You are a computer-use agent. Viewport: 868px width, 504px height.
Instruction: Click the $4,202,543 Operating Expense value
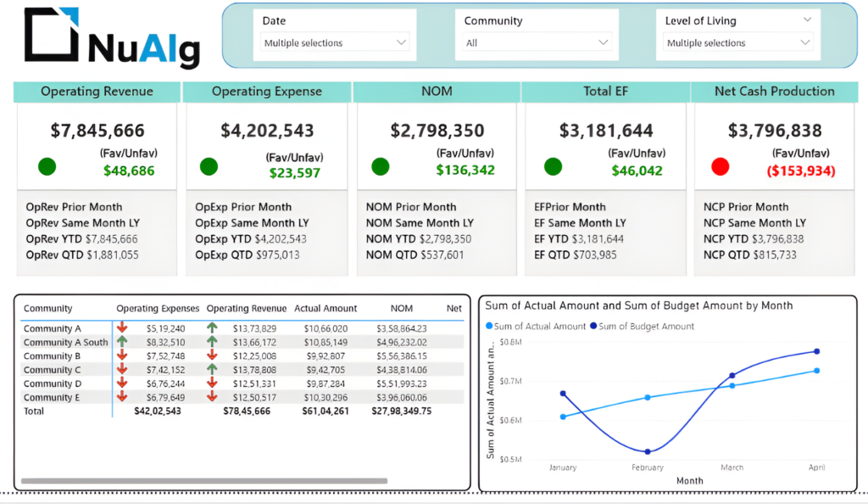click(267, 131)
